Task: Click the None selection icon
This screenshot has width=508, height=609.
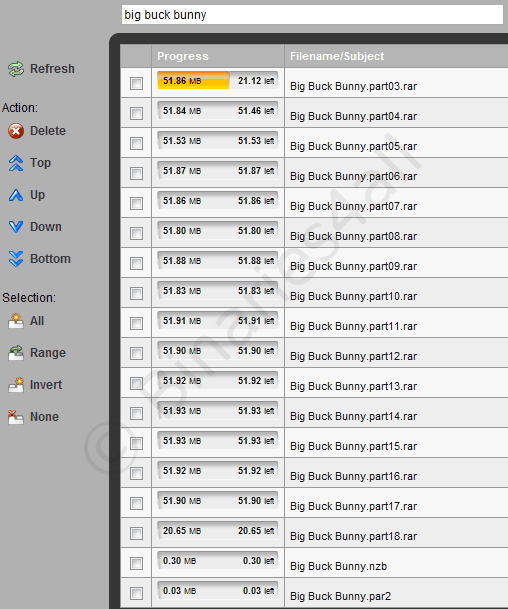Action: [x=16, y=417]
